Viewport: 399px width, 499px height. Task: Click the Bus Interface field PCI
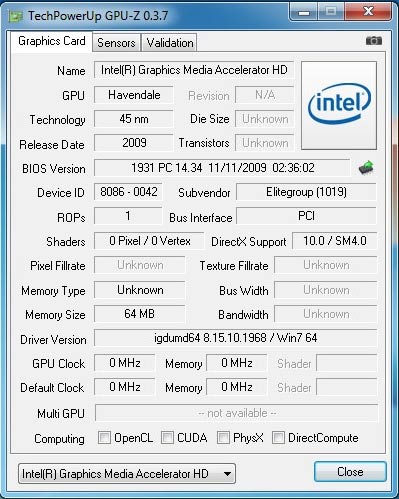click(x=306, y=216)
